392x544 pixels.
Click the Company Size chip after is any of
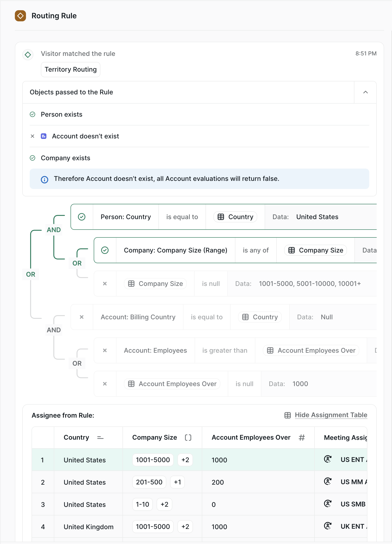(x=315, y=250)
